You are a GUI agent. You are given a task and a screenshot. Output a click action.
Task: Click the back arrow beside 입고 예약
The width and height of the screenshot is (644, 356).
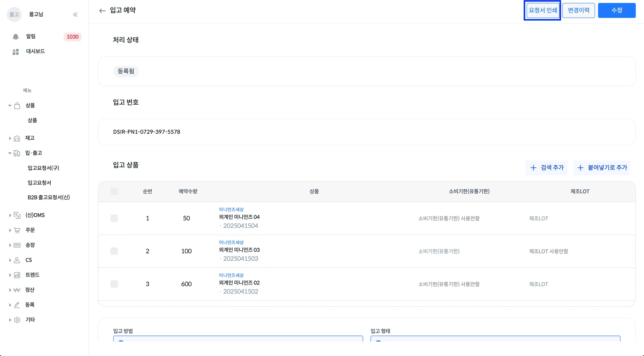[x=102, y=11]
